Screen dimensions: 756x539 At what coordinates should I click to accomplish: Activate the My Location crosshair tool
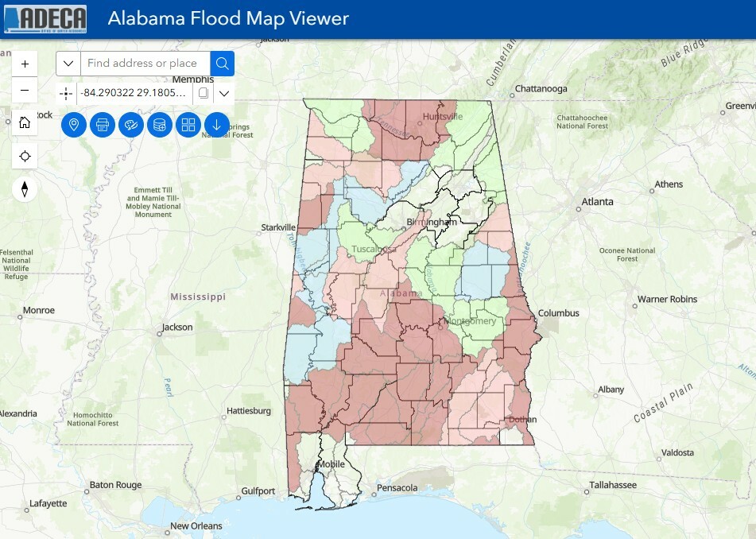(25, 156)
